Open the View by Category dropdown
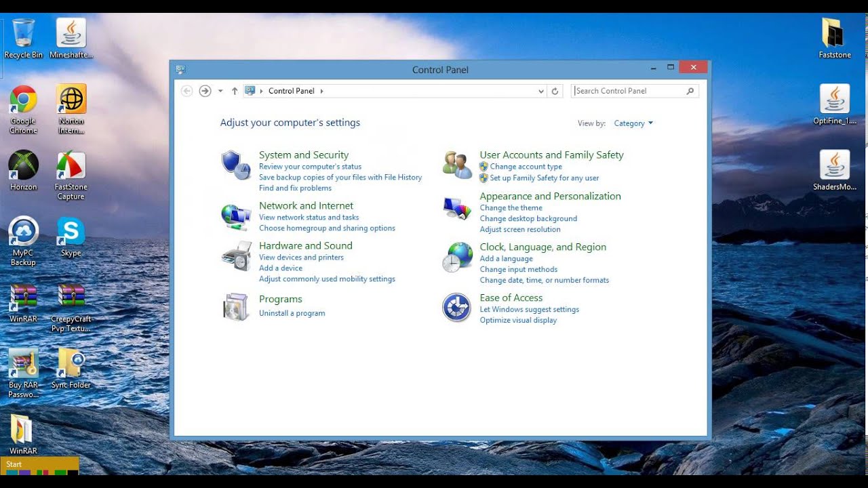Image resolution: width=868 pixels, height=488 pixels. (633, 123)
